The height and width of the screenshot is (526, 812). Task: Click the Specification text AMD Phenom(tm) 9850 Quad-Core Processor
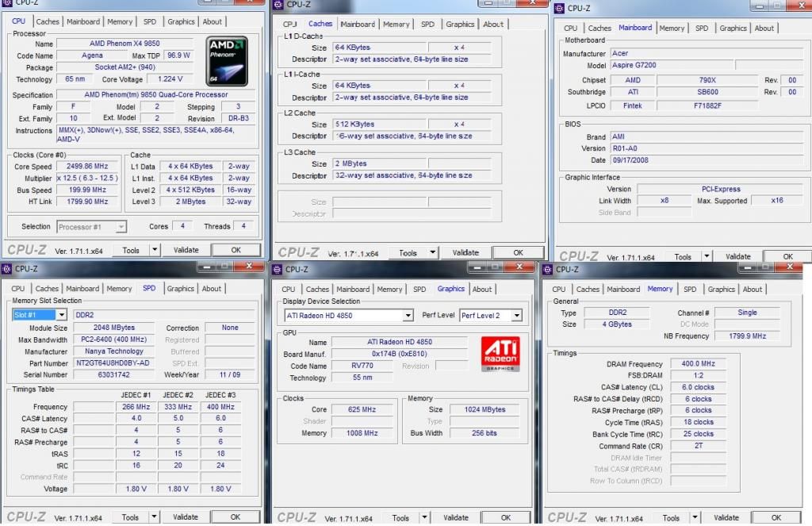(156, 95)
